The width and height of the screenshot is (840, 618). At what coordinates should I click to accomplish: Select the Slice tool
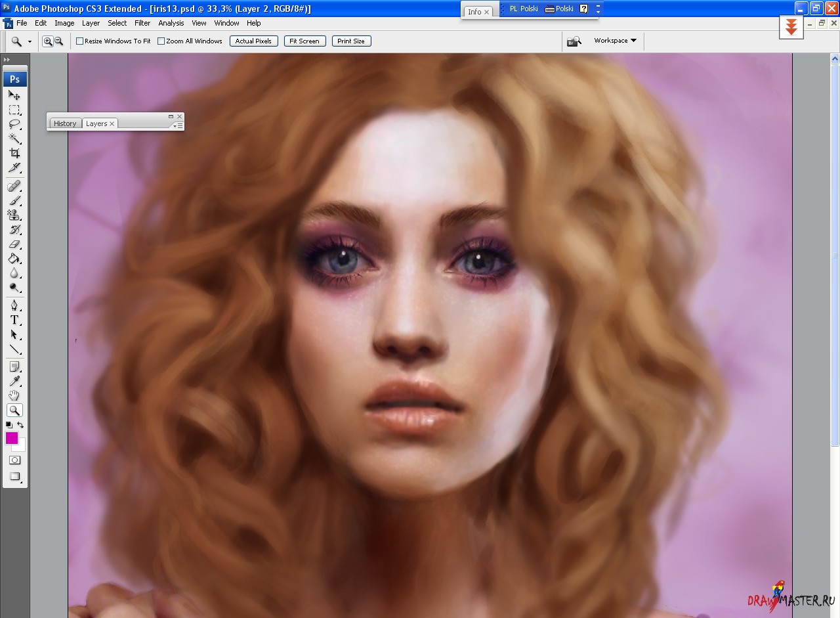point(14,167)
